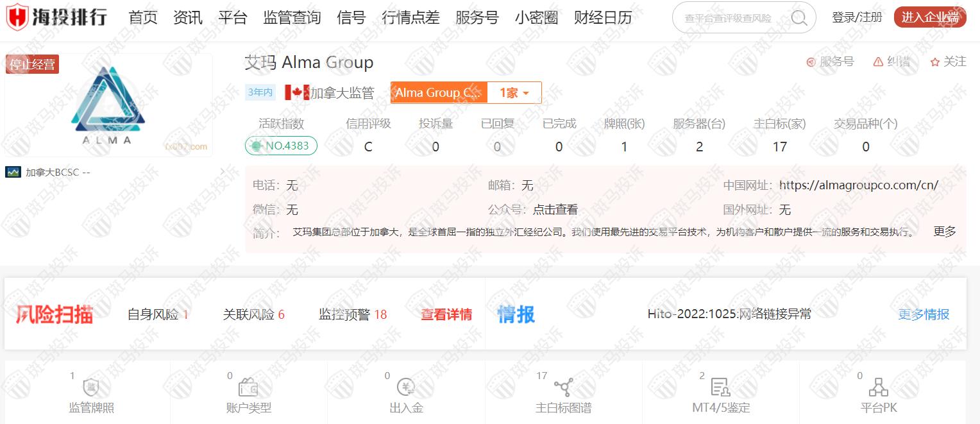This screenshot has width=980, height=424.
Task: Click the 进入企业端 button
Action: [x=929, y=17]
